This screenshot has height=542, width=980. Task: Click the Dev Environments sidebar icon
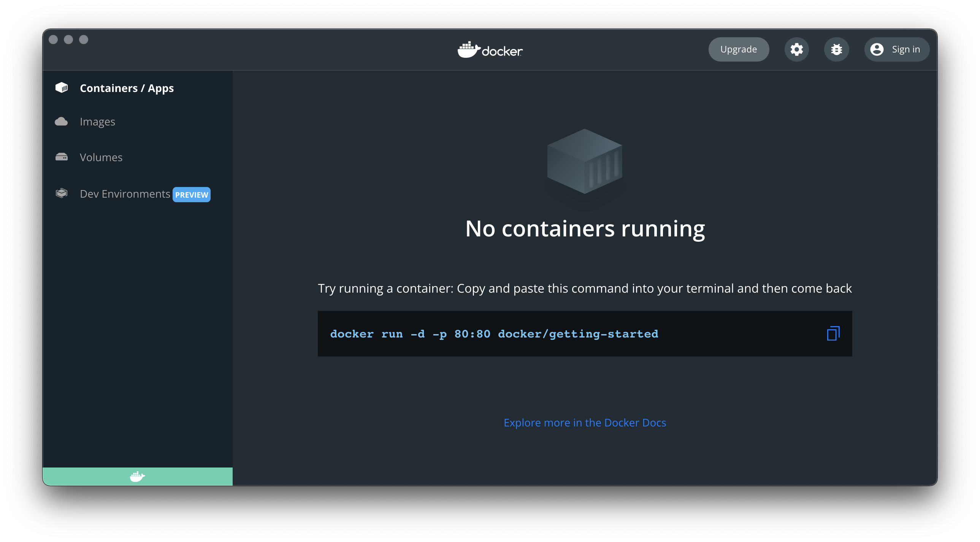click(x=62, y=193)
